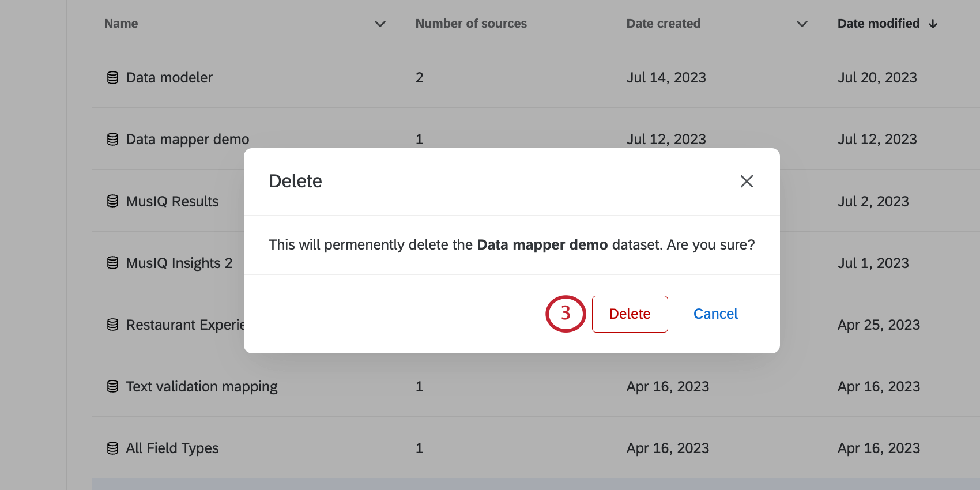Expand the Date created column chevron
The width and height of the screenshot is (980, 490).
(x=802, y=24)
